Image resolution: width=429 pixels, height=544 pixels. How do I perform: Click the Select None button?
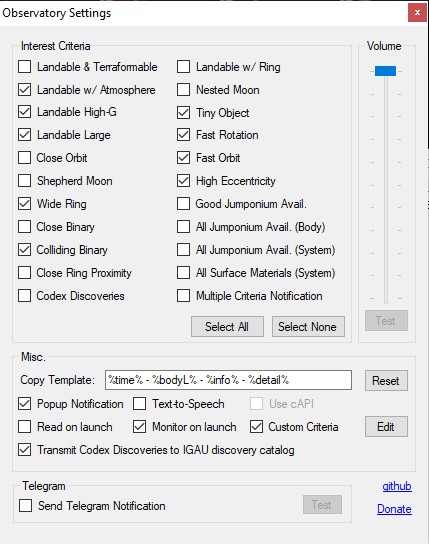click(308, 326)
